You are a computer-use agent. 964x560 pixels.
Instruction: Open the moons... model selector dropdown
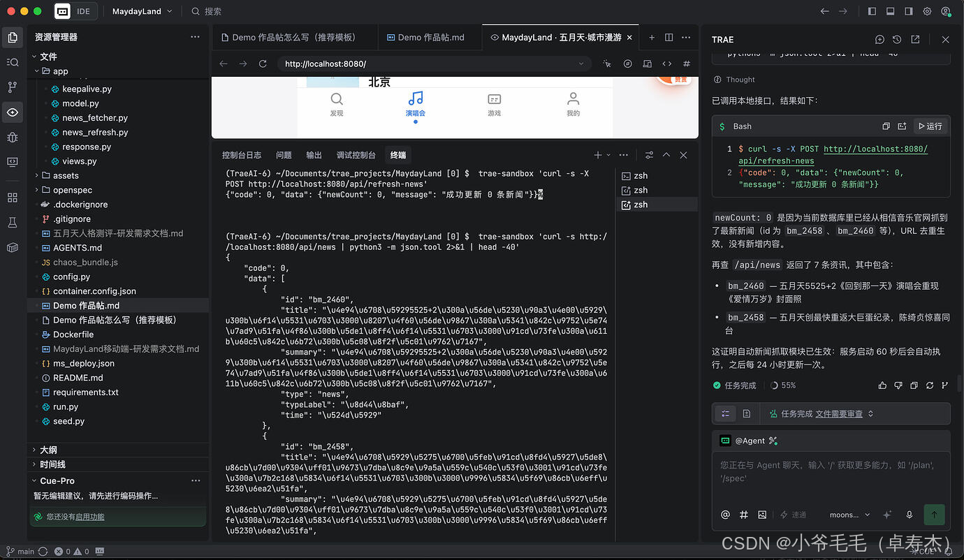[849, 515]
